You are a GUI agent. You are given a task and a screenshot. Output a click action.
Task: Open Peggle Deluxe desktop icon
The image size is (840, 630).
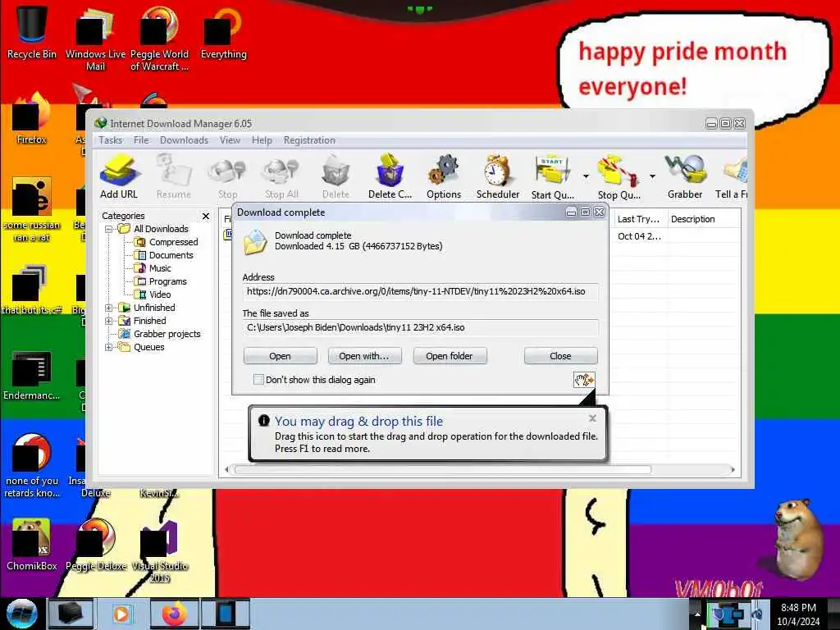tap(96, 545)
